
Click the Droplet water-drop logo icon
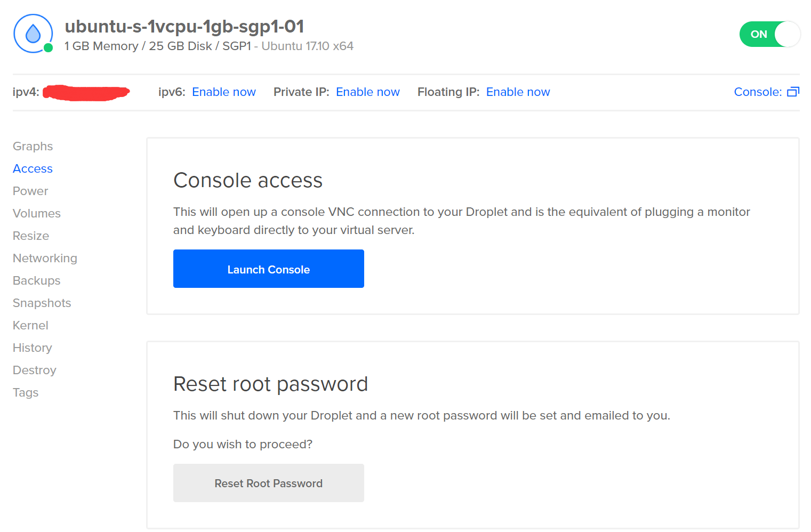tap(33, 34)
